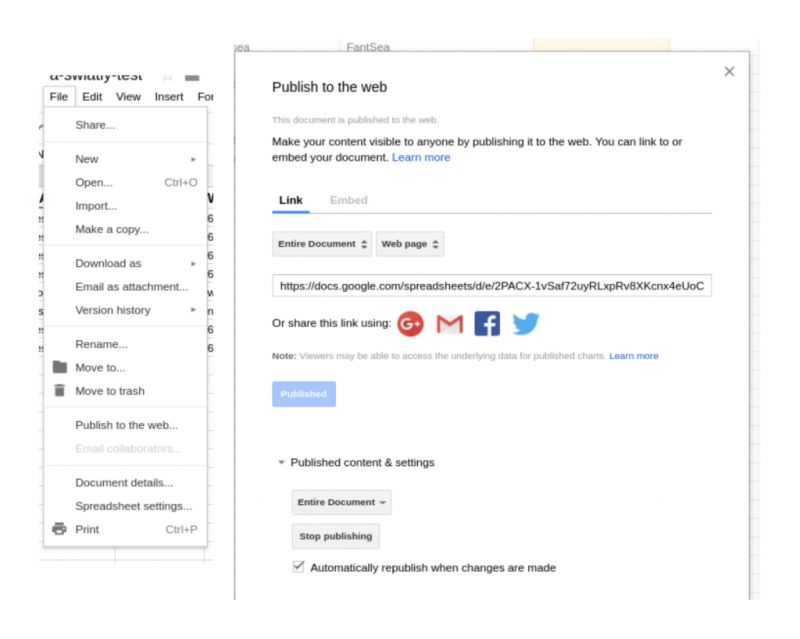The height and width of the screenshot is (639, 800).
Task: Open the Web page format dropdown
Action: click(x=410, y=243)
